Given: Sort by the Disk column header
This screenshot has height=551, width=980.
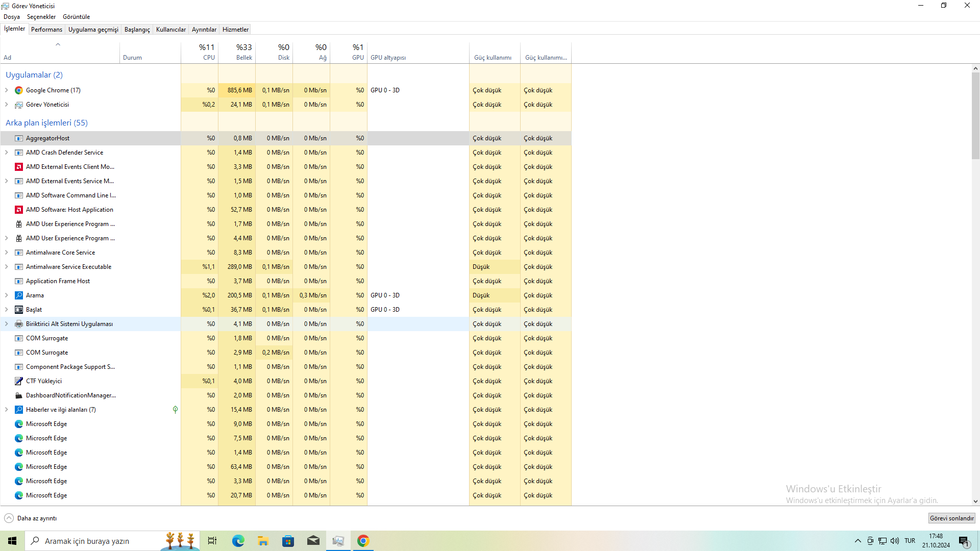Looking at the screenshot, I should (x=274, y=53).
